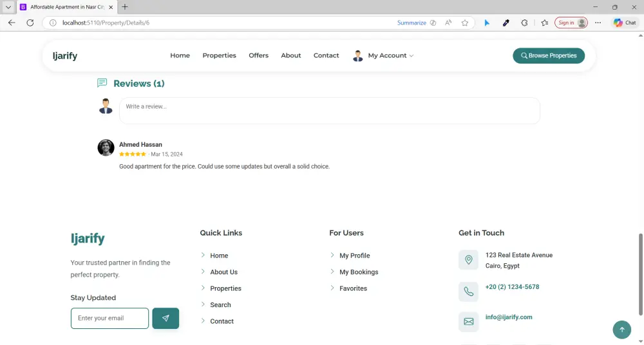Select the Affordable Apartment in Nasr City tab

pos(67,7)
